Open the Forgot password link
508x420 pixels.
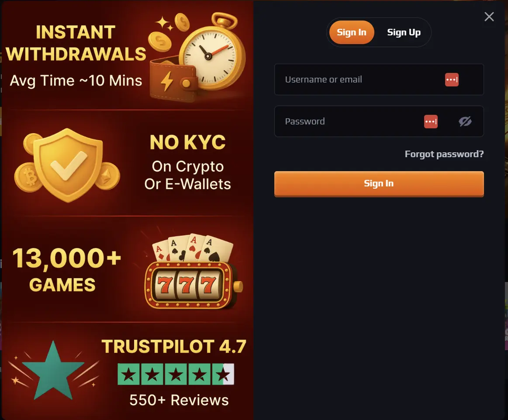(x=444, y=154)
